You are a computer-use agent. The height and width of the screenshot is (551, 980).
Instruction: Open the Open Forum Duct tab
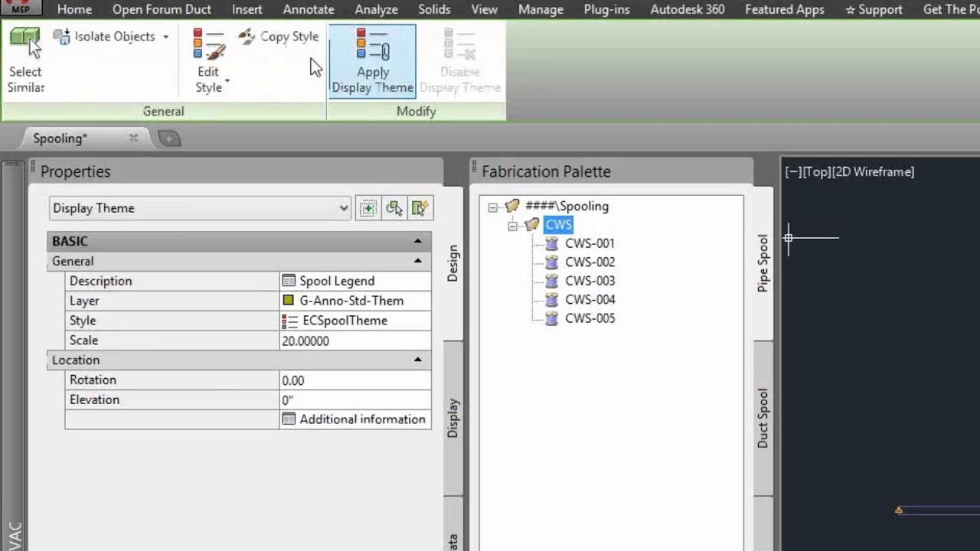pyautogui.click(x=162, y=9)
